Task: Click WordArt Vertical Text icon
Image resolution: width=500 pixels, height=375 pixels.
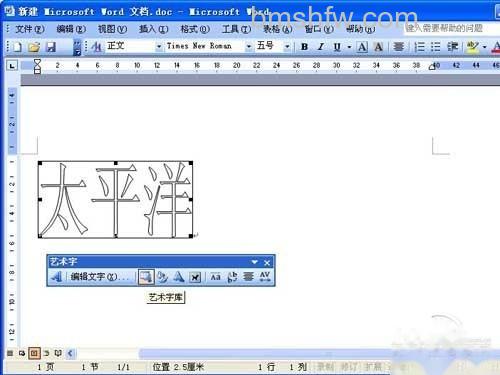Action: tap(232, 277)
